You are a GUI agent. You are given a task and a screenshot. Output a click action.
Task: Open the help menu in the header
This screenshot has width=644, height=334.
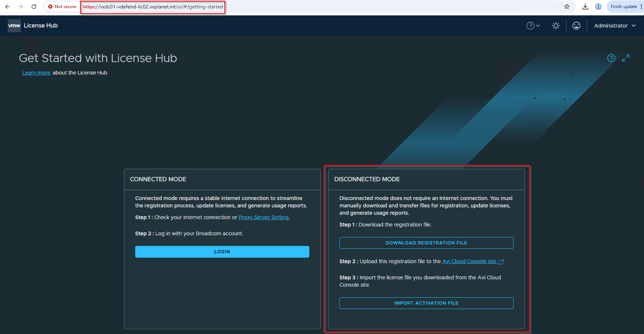533,26
